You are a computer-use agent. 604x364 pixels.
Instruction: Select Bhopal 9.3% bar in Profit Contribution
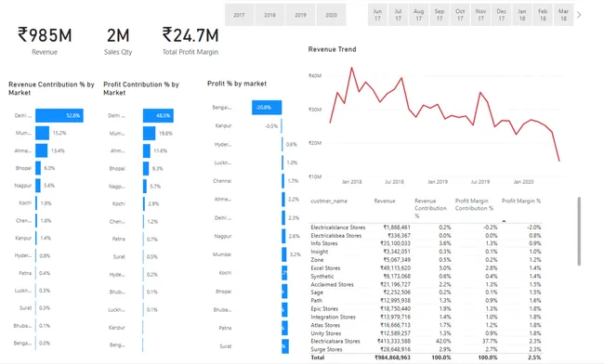(146, 168)
